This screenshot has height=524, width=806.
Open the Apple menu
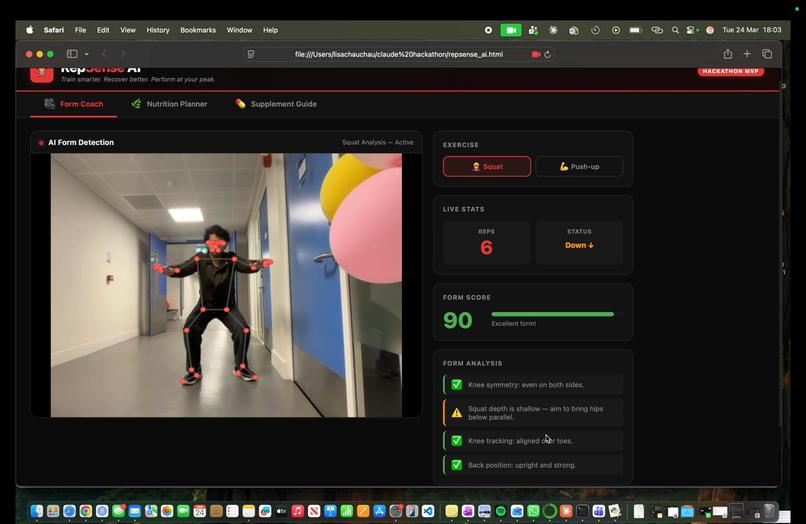point(30,30)
